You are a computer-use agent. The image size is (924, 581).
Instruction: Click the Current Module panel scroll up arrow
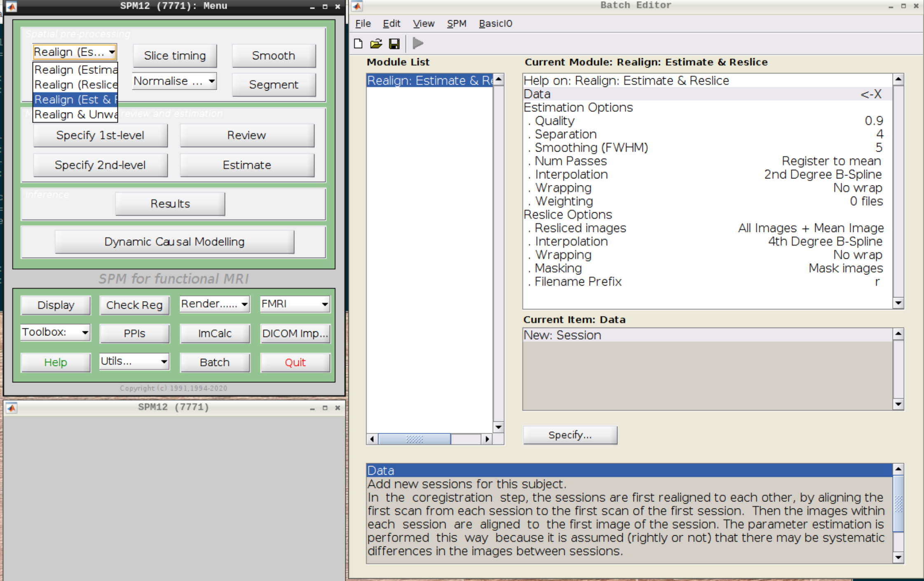[898, 79]
